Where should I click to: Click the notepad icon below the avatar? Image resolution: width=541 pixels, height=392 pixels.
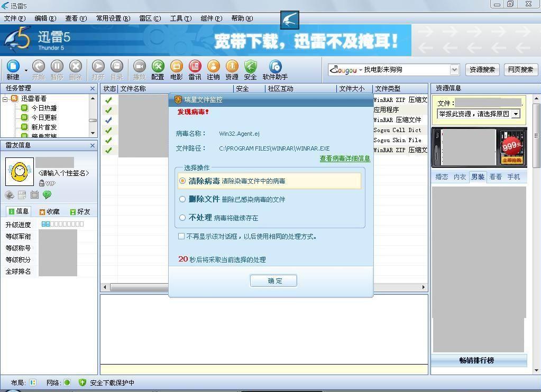pos(22,195)
